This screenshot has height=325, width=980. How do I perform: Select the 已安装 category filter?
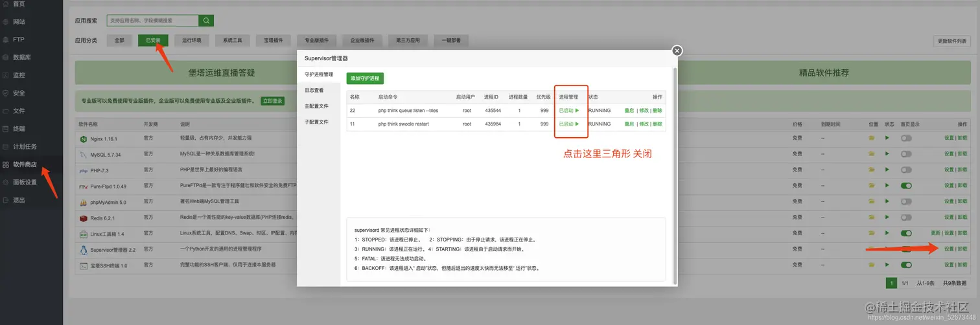point(153,40)
